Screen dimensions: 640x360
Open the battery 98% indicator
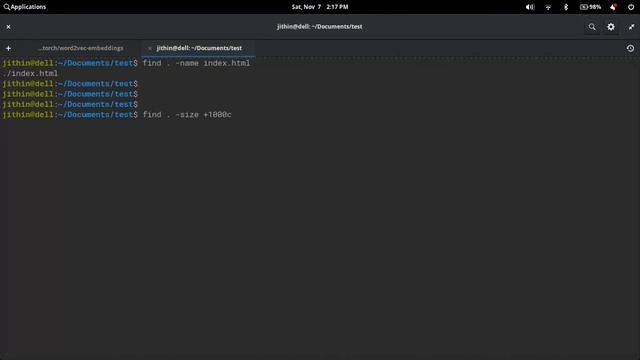point(590,7)
